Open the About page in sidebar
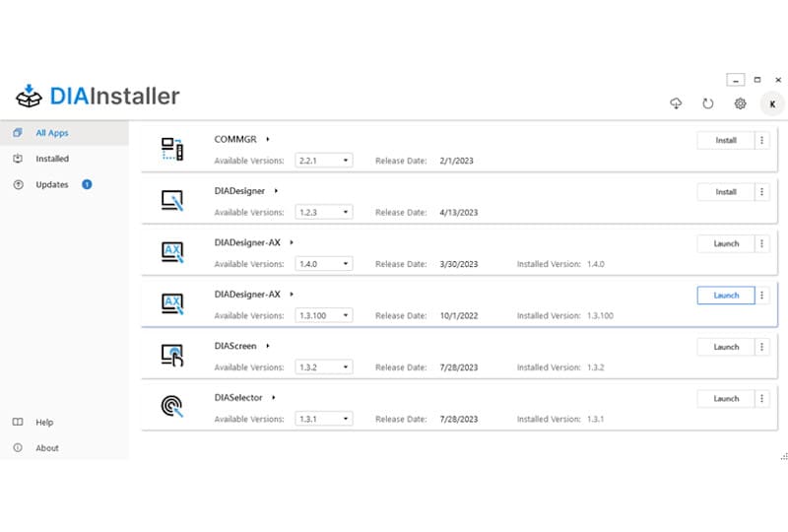 pyautogui.click(x=47, y=448)
